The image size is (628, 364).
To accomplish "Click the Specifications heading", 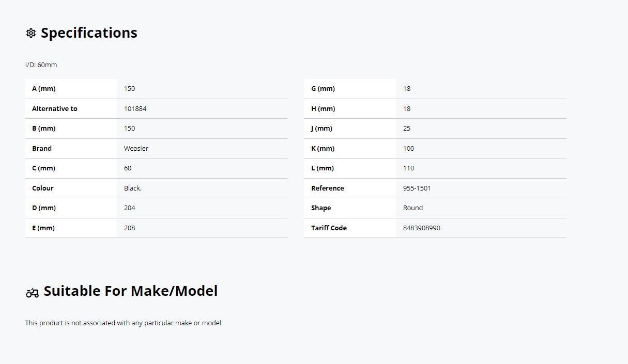I will [x=89, y=33].
